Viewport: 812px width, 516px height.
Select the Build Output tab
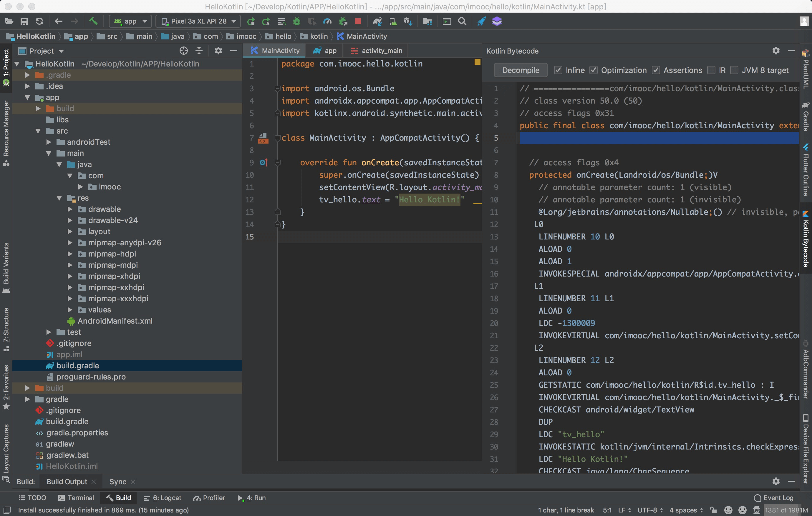(x=67, y=481)
